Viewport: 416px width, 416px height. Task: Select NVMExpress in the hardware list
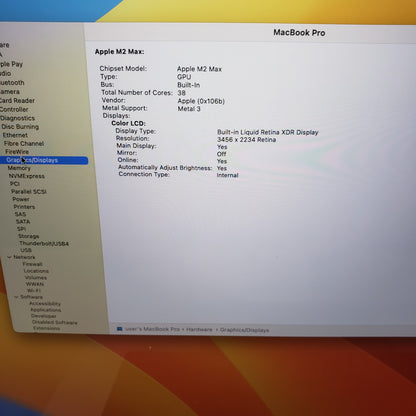coord(27,176)
